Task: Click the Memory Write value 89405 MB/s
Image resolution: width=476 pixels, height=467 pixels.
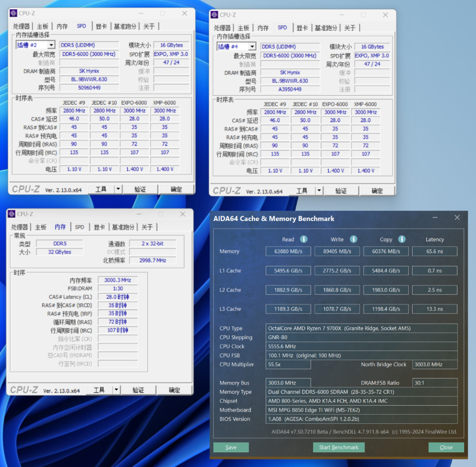Action: pyautogui.click(x=337, y=251)
